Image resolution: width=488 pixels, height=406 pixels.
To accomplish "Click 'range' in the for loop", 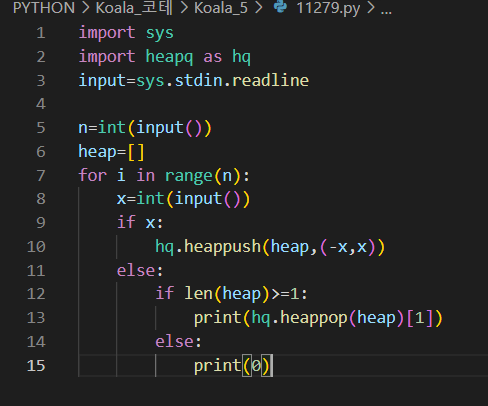I will pyautogui.click(x=189, y=175).
